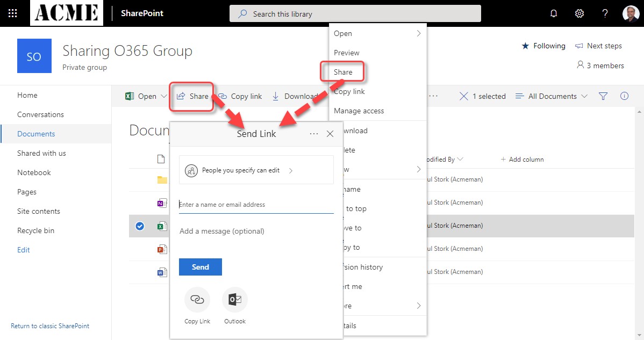Image resolution: width=644 pixels, height=340 pixels.
Task: Click the Add a message field
Action: tap(256, 232)
